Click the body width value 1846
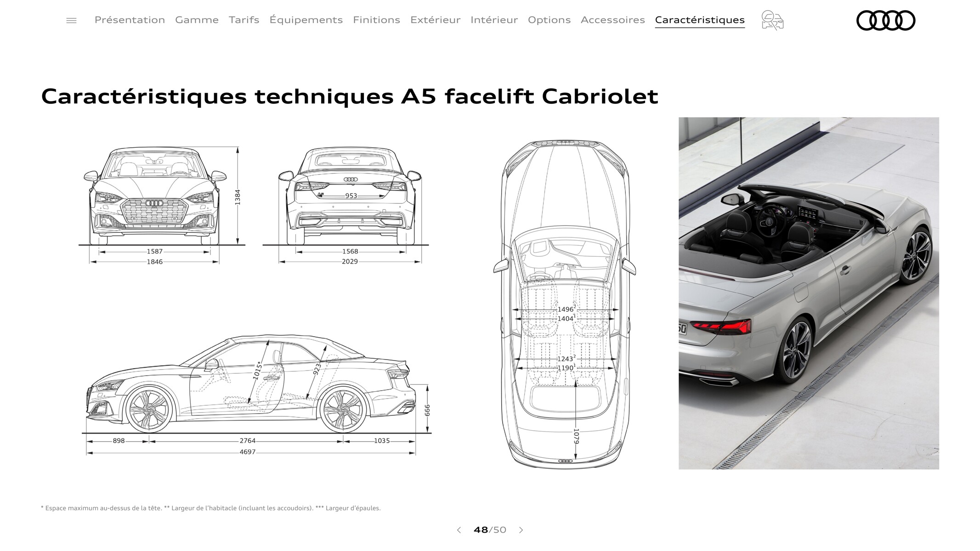This screenshot has height=551, width=980. (x=154, y=262)
